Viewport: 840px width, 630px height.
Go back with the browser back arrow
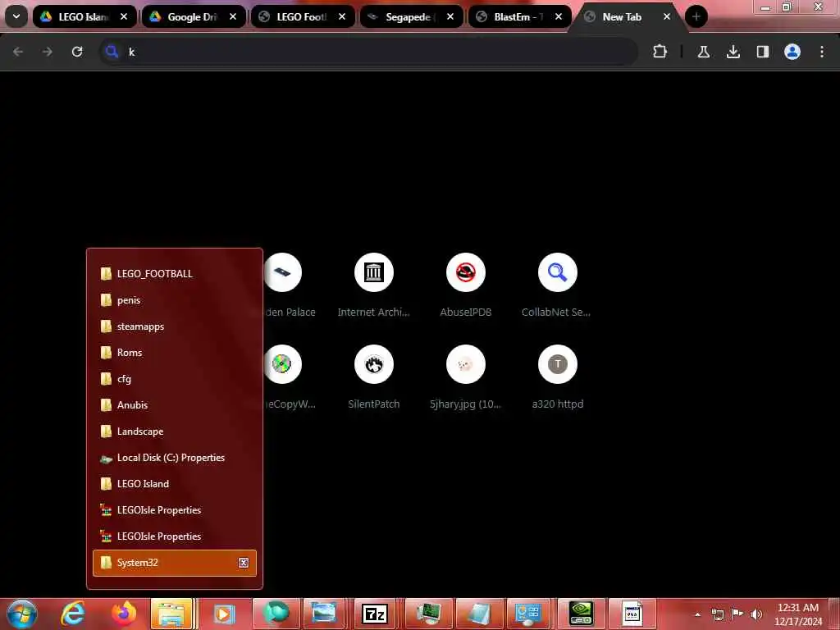[18, 52]
